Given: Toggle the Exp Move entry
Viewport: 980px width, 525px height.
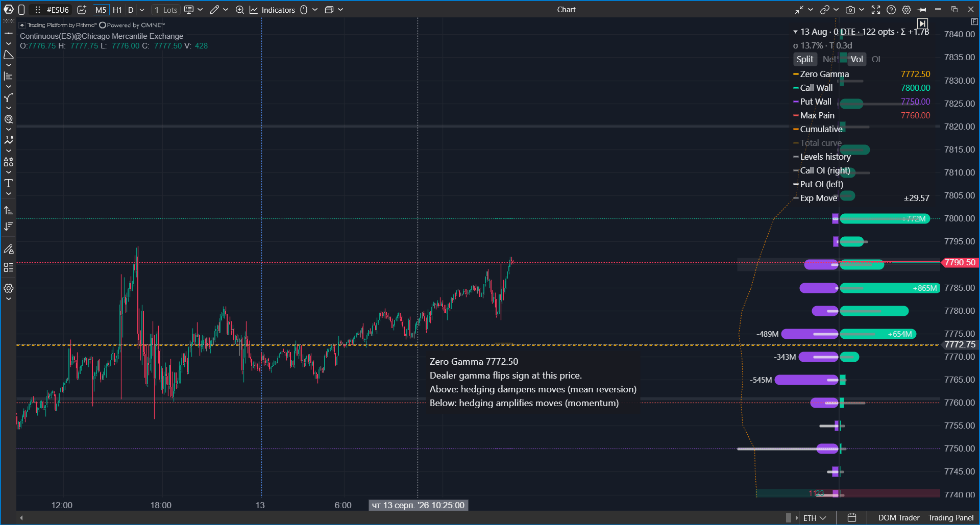Looking at the screenshot, I should pyautogui.click(x=862, y=198).
